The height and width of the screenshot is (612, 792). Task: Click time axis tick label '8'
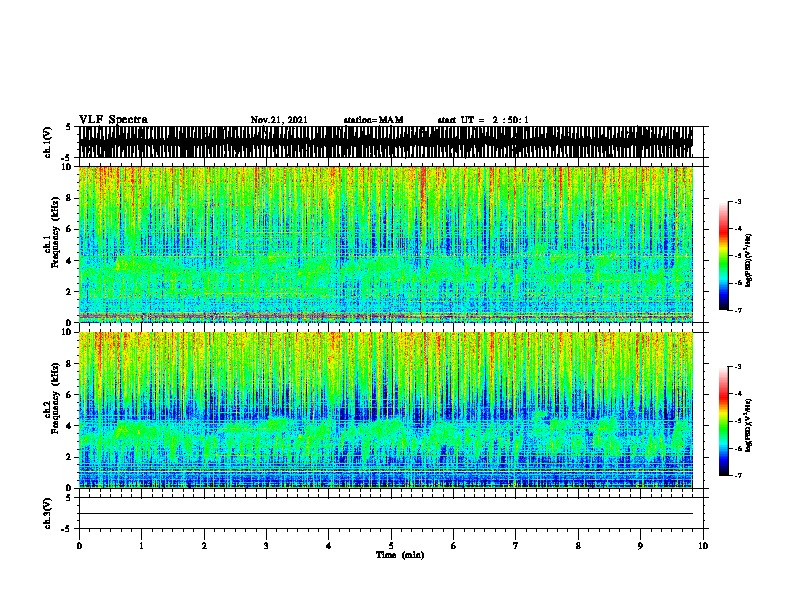[578, 545]
